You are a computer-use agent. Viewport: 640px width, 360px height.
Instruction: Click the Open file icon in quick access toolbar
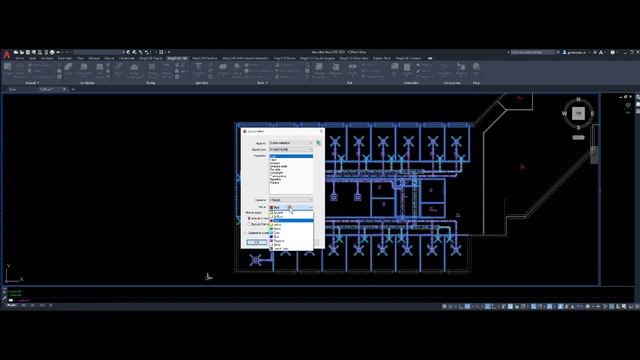(22, 52)
